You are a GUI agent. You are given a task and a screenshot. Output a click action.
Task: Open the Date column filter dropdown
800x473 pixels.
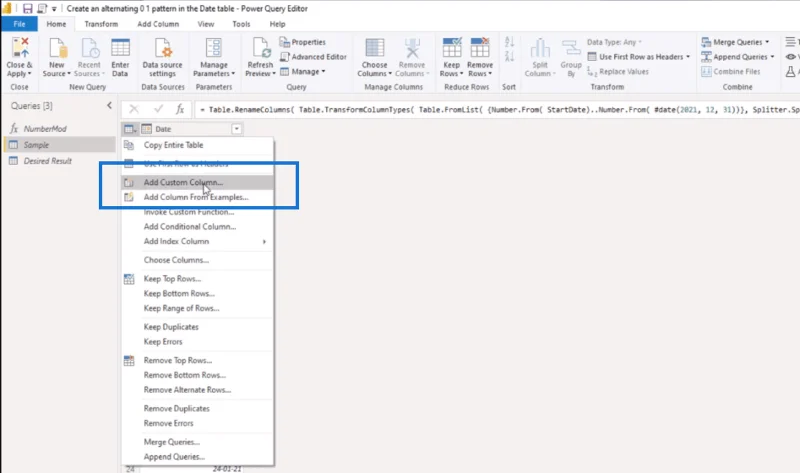click(236, 129)
